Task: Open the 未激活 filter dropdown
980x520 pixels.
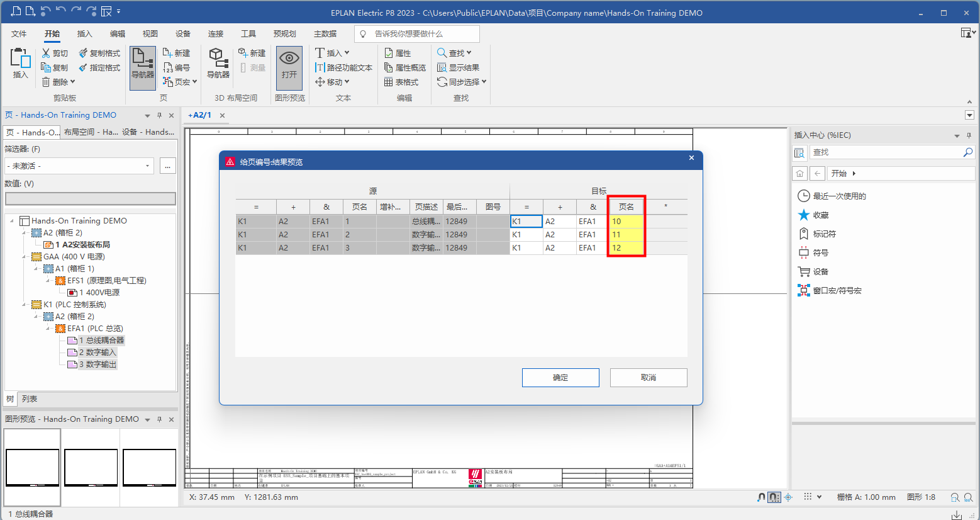Action: coord(148,166)
